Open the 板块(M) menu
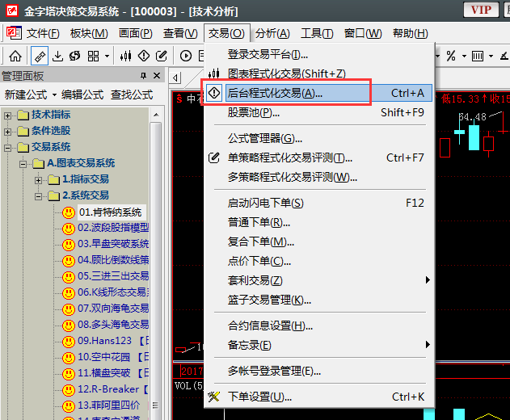The height and width of the screenshot is (420, 510). tap(89, 33)
